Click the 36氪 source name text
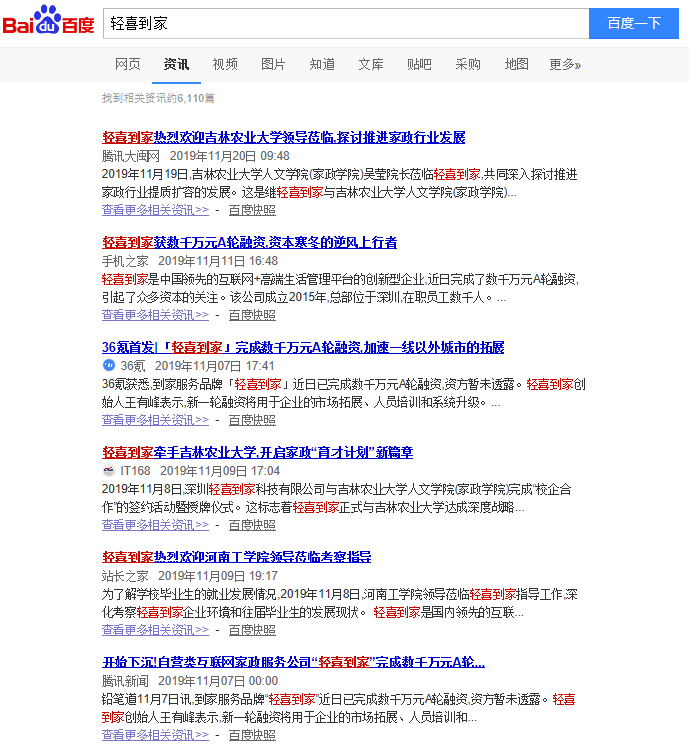689x752 pixels. click(132, 366)
